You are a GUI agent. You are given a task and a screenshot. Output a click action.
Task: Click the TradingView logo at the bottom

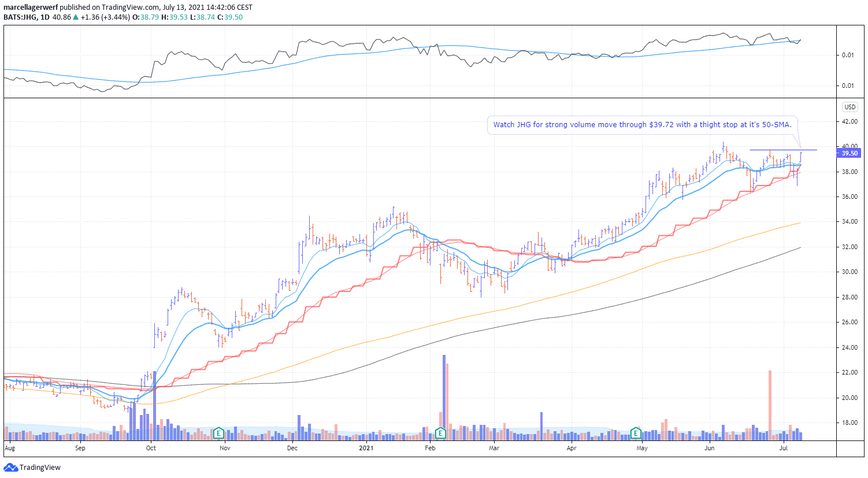pos(32,467)
